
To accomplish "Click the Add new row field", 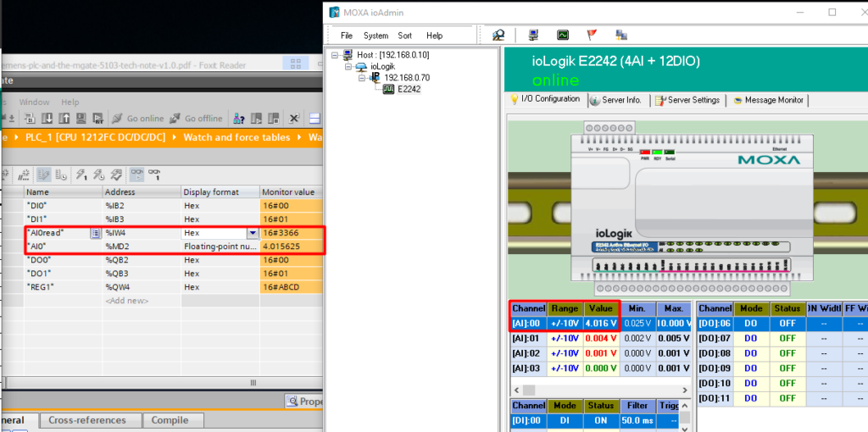I will [127, 301].
